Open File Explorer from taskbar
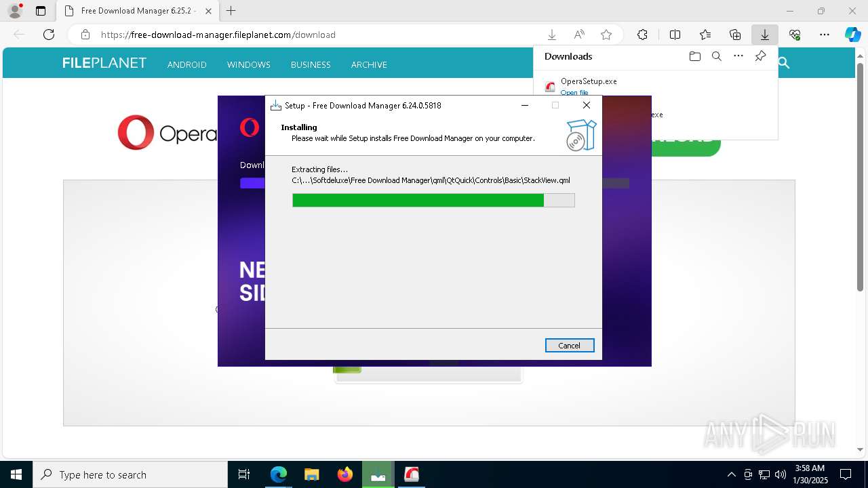Viewport: 868px width, 488px height. [x=311, y=474]
